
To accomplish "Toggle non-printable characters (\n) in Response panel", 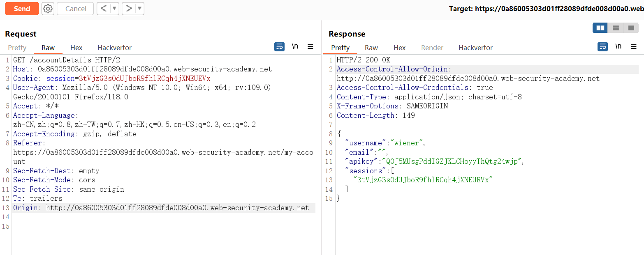I will pos(618,47).
